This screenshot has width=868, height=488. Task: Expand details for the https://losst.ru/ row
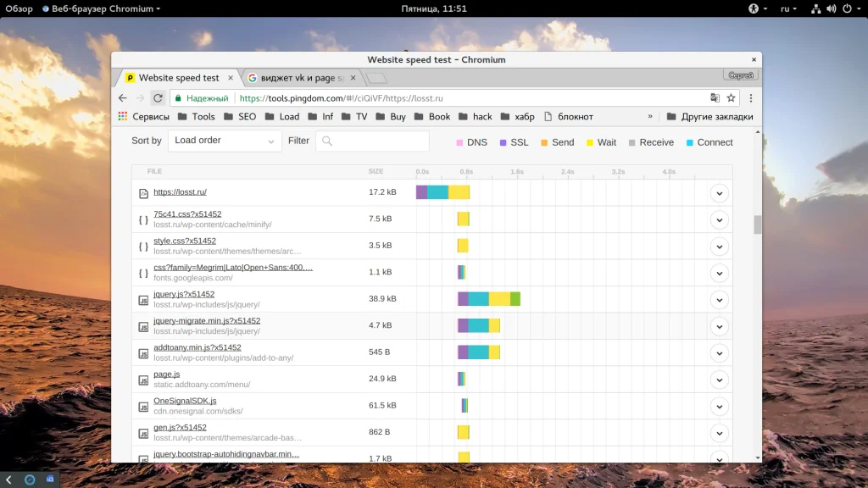click(x=719, y=193)
